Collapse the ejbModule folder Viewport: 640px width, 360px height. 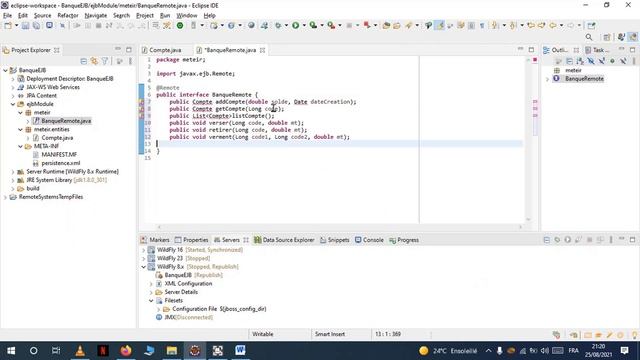coord(13,104)
